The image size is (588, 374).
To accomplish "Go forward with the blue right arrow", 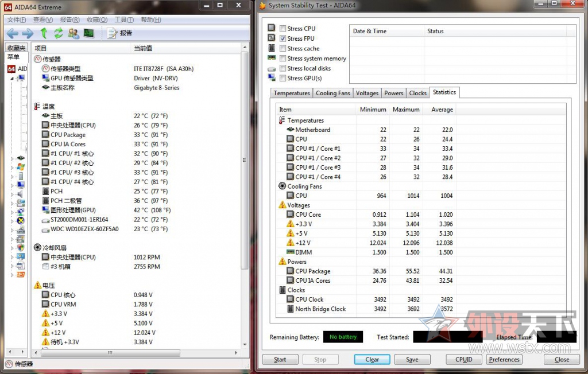I will pos(28,34).
